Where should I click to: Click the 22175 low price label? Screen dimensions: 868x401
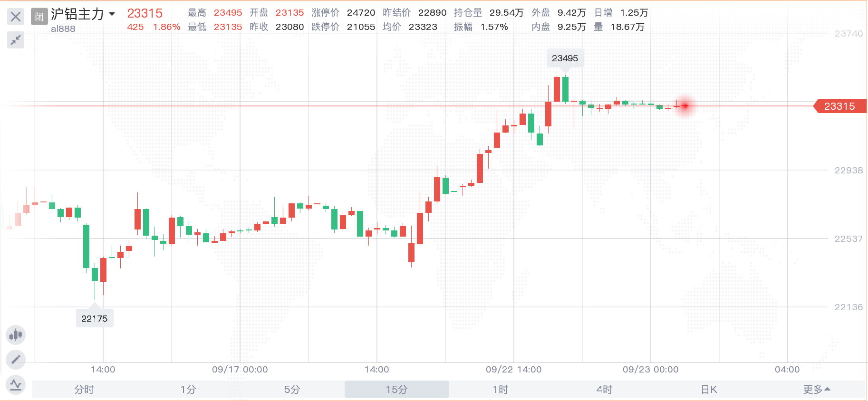(94, 318)
